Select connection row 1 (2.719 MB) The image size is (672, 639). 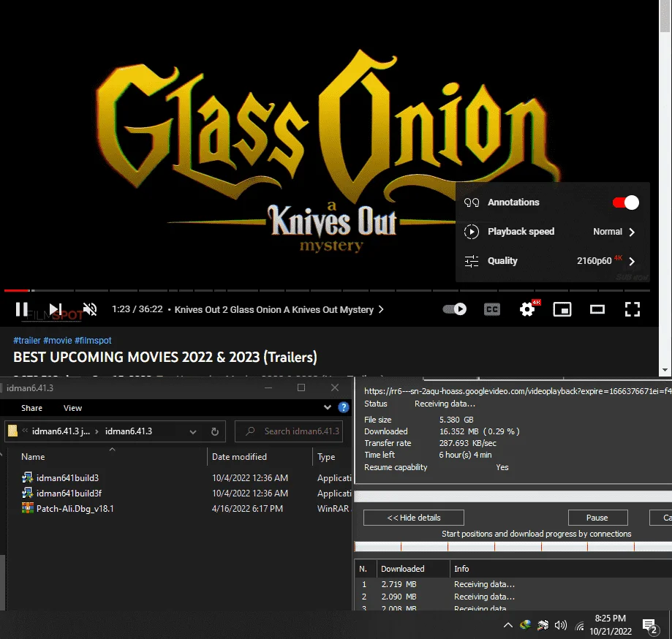pyautogui.click(x=513, y=584)
